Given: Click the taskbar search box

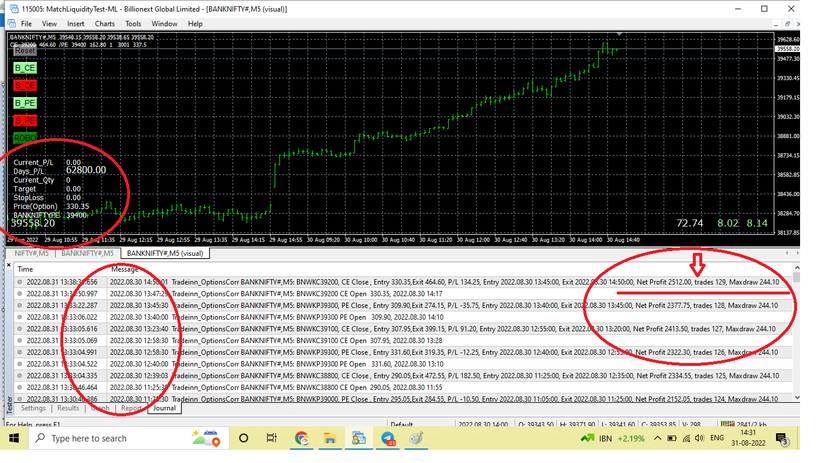Looking at the screenshot, I should [128, 438].
